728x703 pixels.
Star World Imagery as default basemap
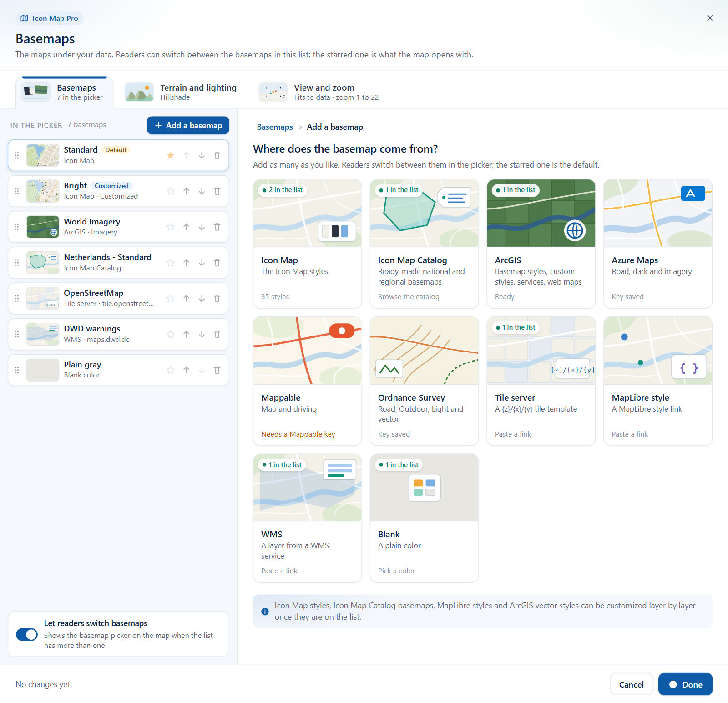(171, 227)
